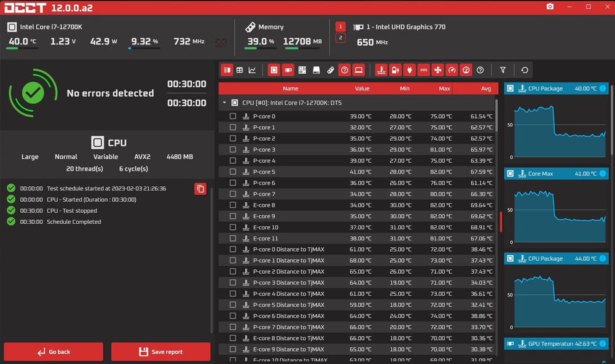Viewport: 615px width, 364px height.
Task: Take a screenshot with the camera icon
Action: (x=550, y=7)
